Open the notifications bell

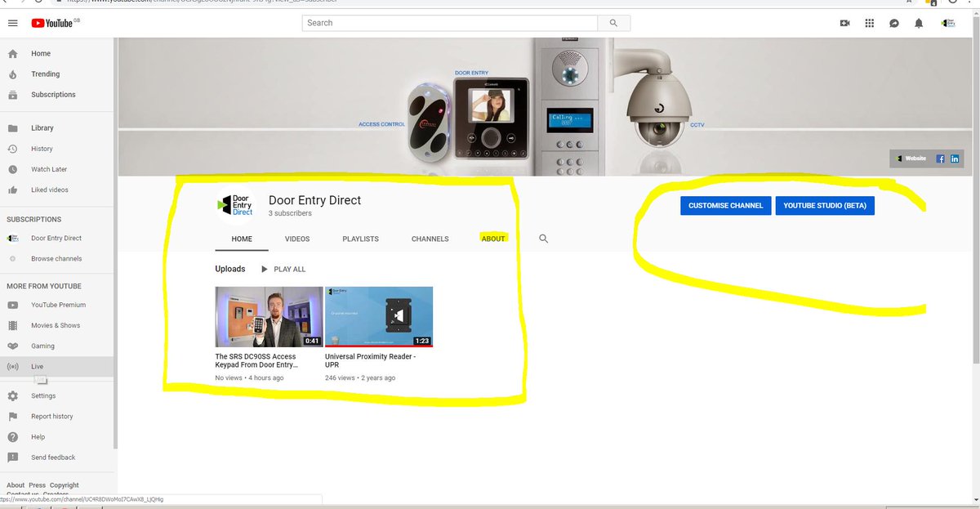919,23
